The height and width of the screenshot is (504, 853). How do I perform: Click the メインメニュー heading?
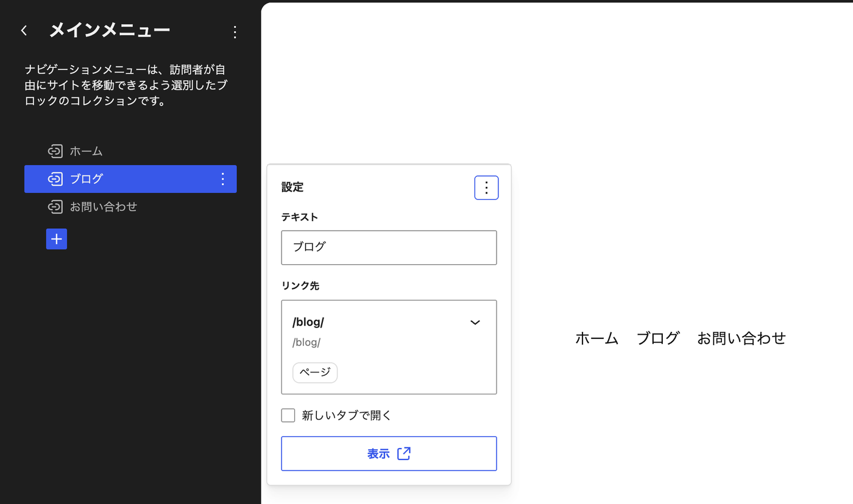click(x=110, y=30)
